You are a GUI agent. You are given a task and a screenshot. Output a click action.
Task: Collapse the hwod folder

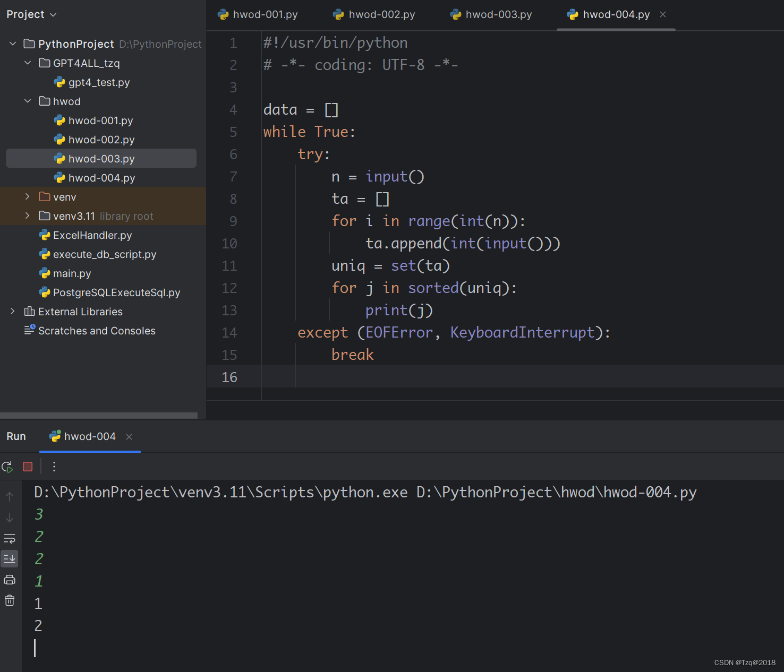coord(28,101)
